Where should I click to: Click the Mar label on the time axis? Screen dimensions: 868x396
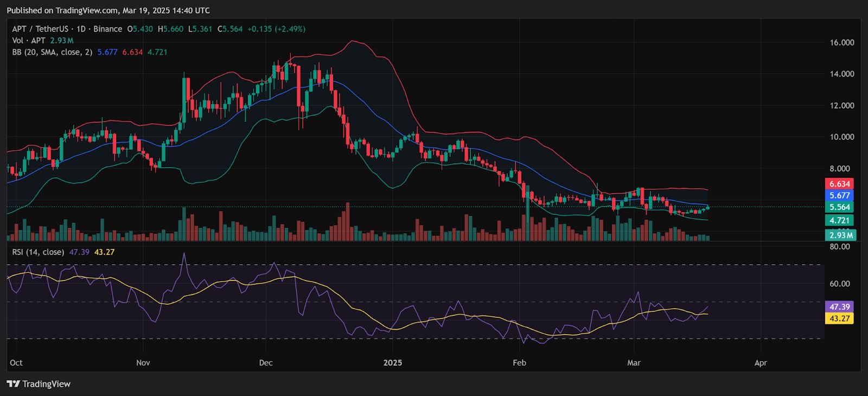[x=634, y=362]
